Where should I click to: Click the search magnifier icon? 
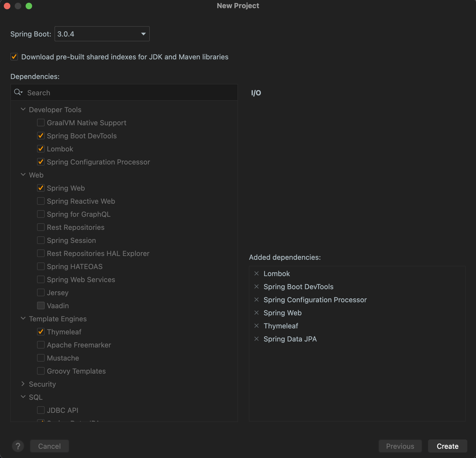click(18, 92)
